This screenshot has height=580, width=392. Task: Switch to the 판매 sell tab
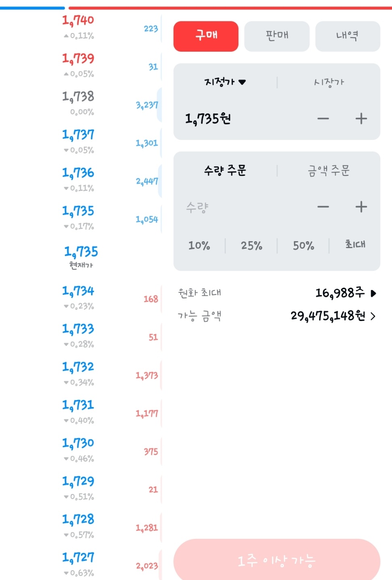(277, 36)
